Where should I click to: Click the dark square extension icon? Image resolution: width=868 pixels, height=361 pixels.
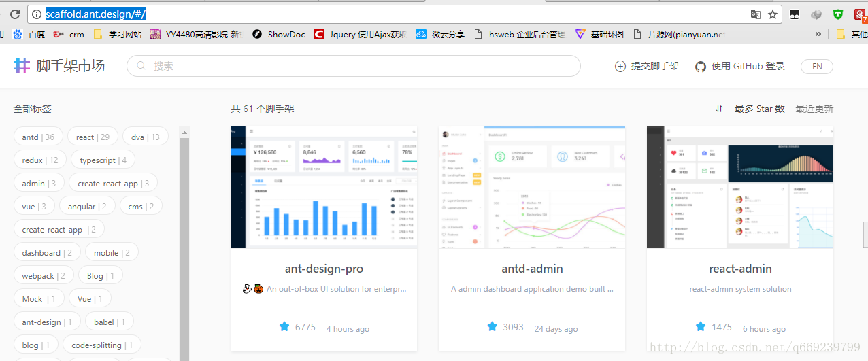click(795, 14)
